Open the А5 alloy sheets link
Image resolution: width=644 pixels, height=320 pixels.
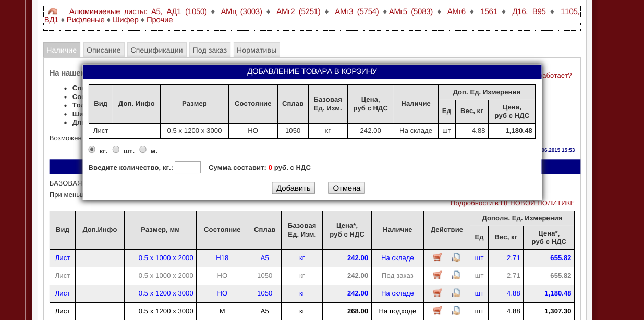156,11
